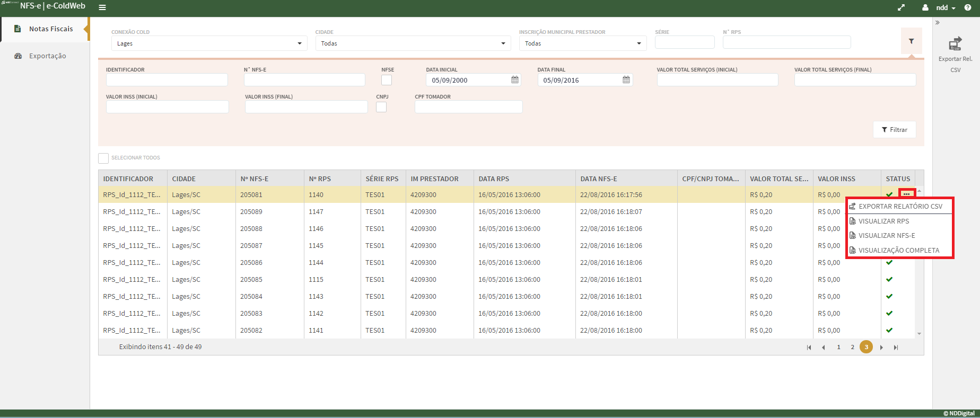Image resolution: width=980 pixels, height=418 pixels.
Task: Open the Conexão Cold dropdown
Action: pos(209,43)
